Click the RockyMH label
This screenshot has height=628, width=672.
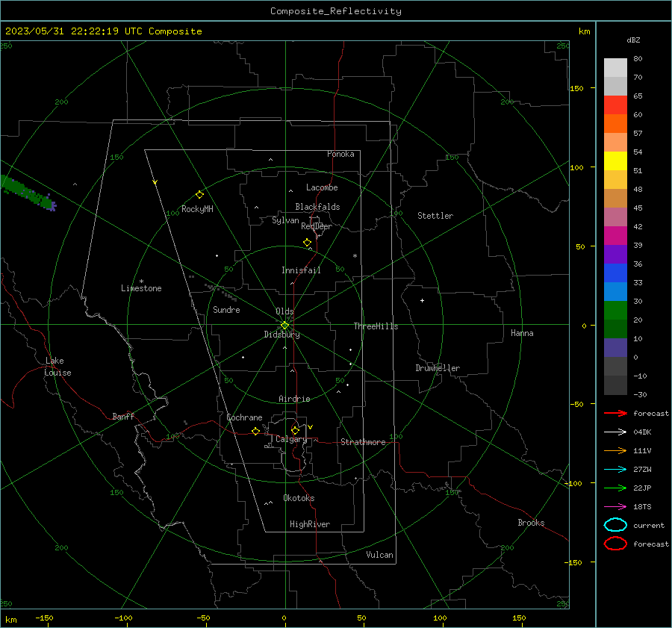coord(197,209)
